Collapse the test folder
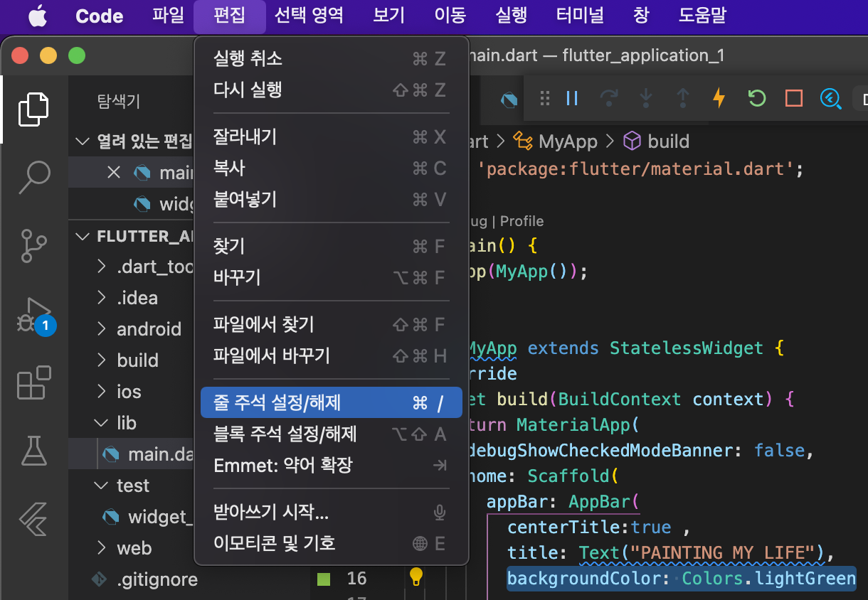The image size is (868, 600). 102,486
